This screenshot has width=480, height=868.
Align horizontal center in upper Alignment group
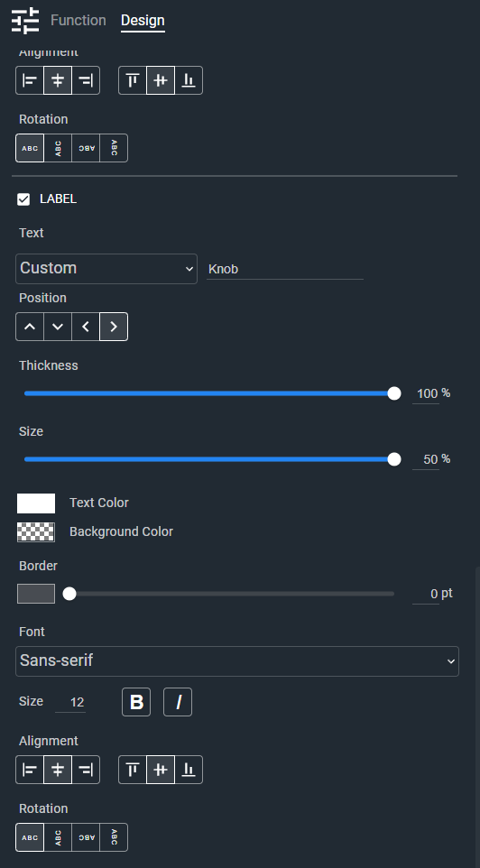[x=58, y=81]
